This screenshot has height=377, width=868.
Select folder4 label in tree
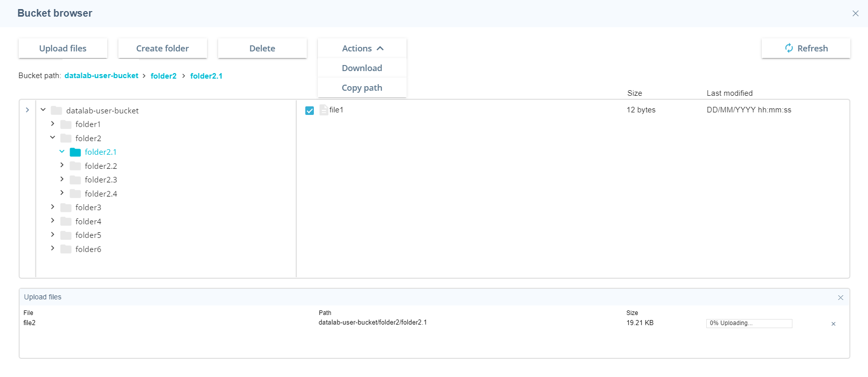(88, 221)
